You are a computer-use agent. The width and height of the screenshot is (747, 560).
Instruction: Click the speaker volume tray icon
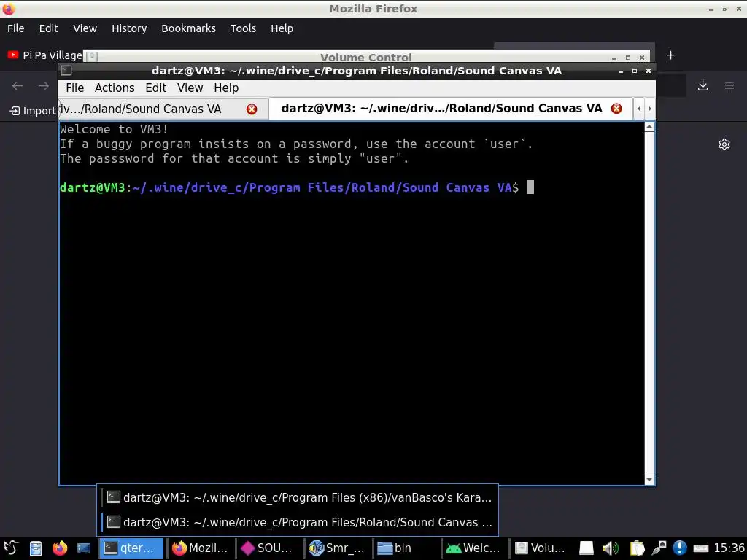[x=610, y=548]
